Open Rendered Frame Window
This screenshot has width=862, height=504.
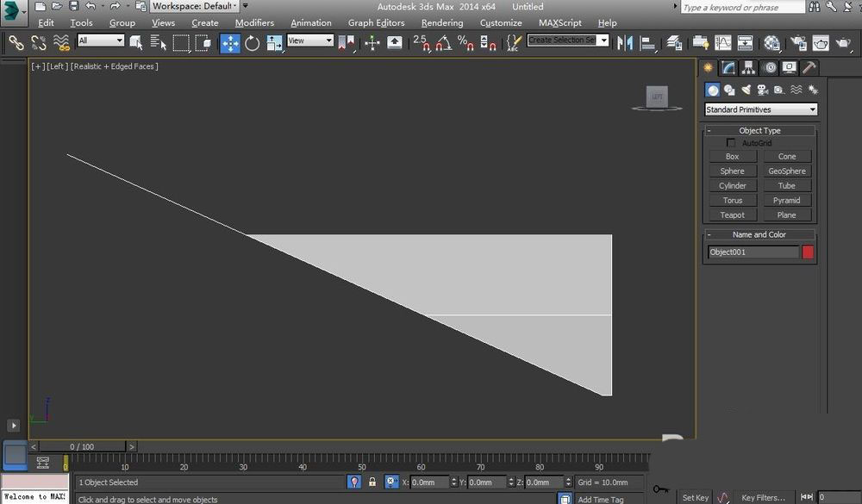pos(821,42)
